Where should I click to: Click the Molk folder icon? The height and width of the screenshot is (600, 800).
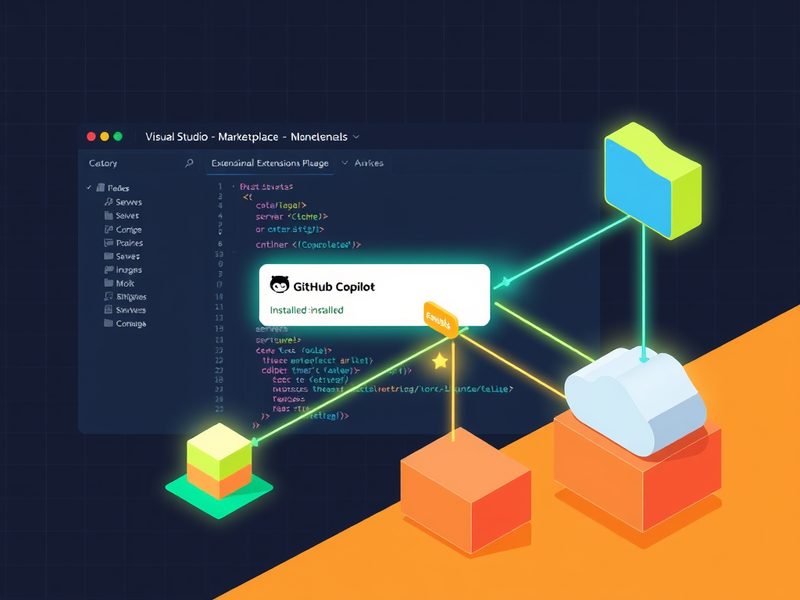pos(109,283)
